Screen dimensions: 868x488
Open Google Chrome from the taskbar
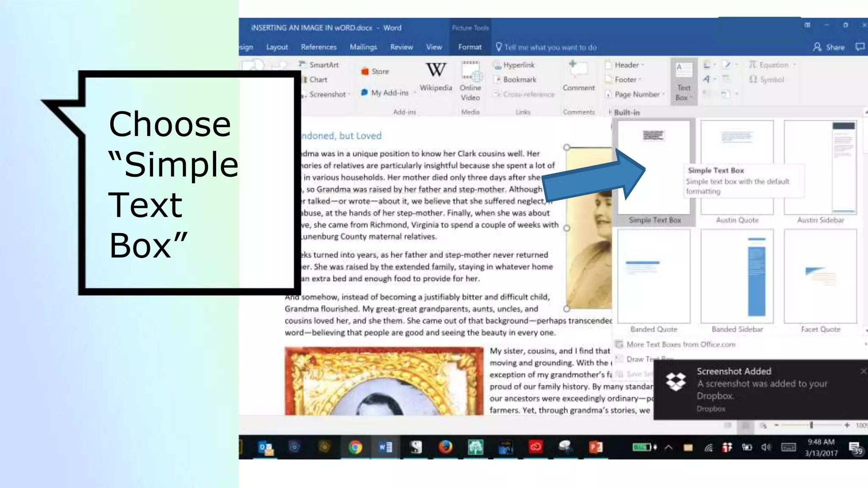pyautogui.click(x=355, y=447)
